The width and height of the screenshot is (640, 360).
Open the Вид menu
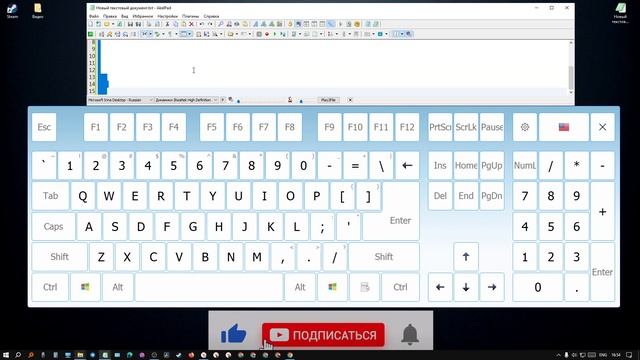tap(124, 16)
